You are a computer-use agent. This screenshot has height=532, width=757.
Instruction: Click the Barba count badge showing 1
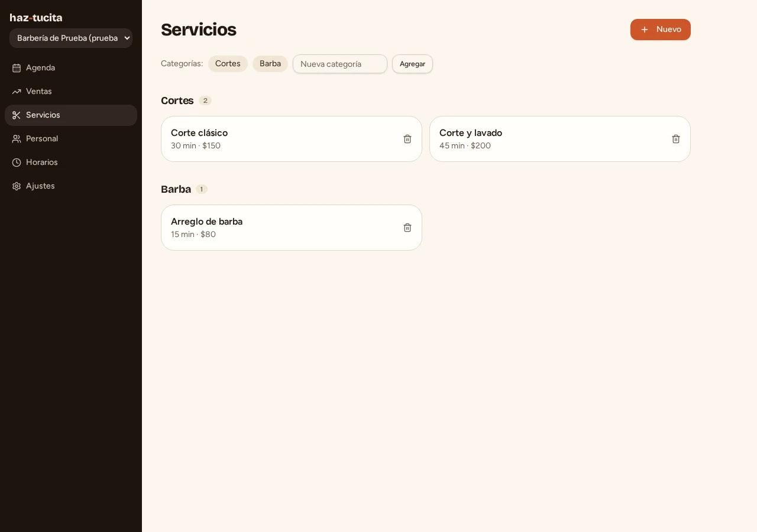pyautogui.click(x=202, y=189)
